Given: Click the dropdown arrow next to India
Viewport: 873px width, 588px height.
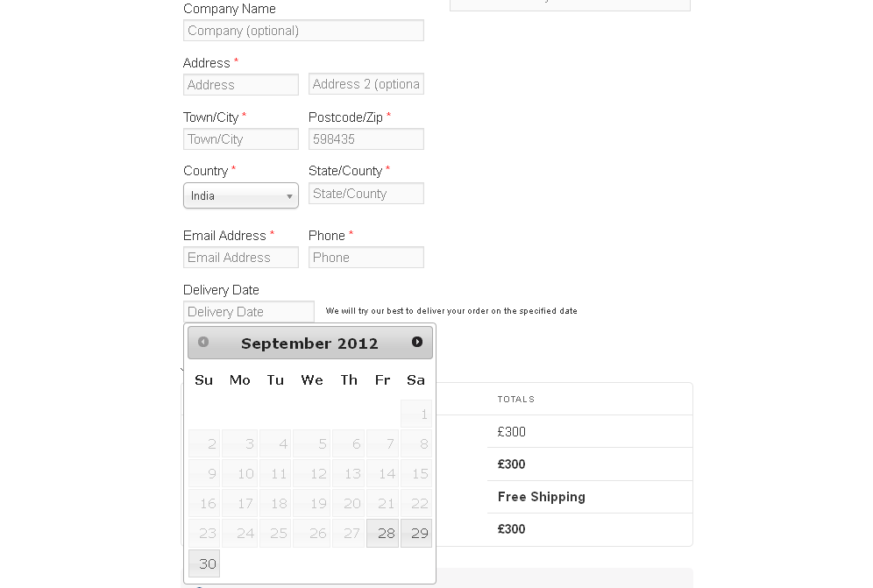Looking at the screenshot, I should [289, 196].
